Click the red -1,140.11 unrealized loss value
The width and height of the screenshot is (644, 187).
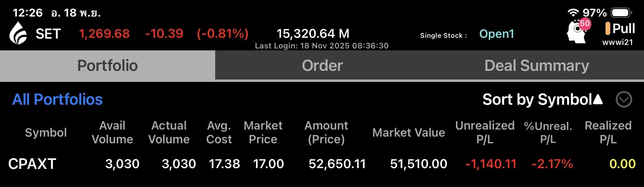click(490, 164)
